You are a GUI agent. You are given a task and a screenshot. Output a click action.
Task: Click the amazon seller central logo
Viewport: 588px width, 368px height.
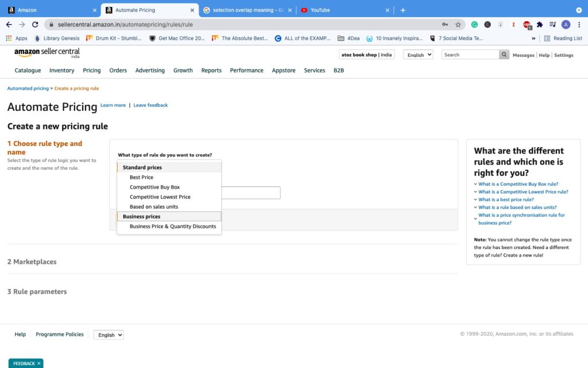(x=47, y=52)
